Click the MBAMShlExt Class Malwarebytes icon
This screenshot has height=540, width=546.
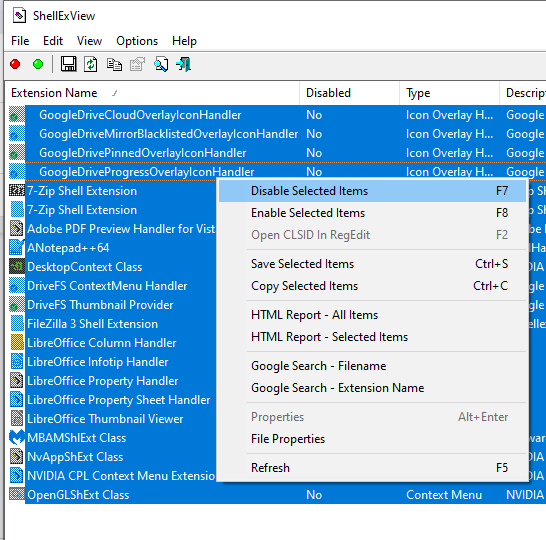coord(17,438)
